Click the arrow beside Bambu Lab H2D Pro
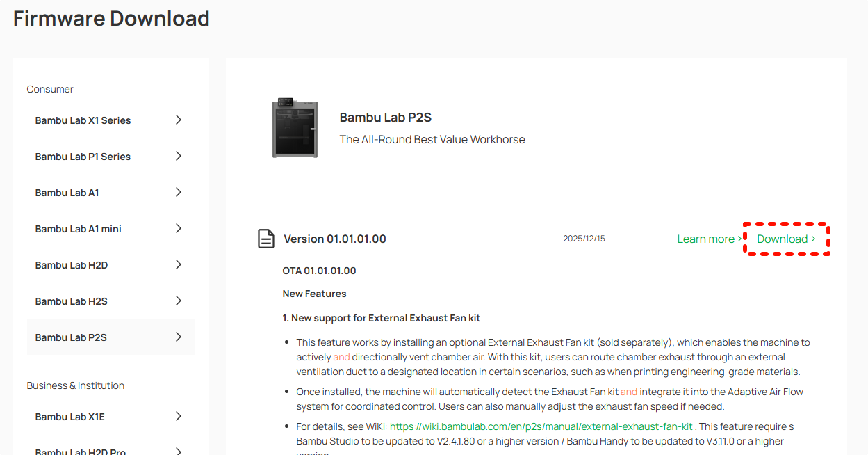 (179, 451)
